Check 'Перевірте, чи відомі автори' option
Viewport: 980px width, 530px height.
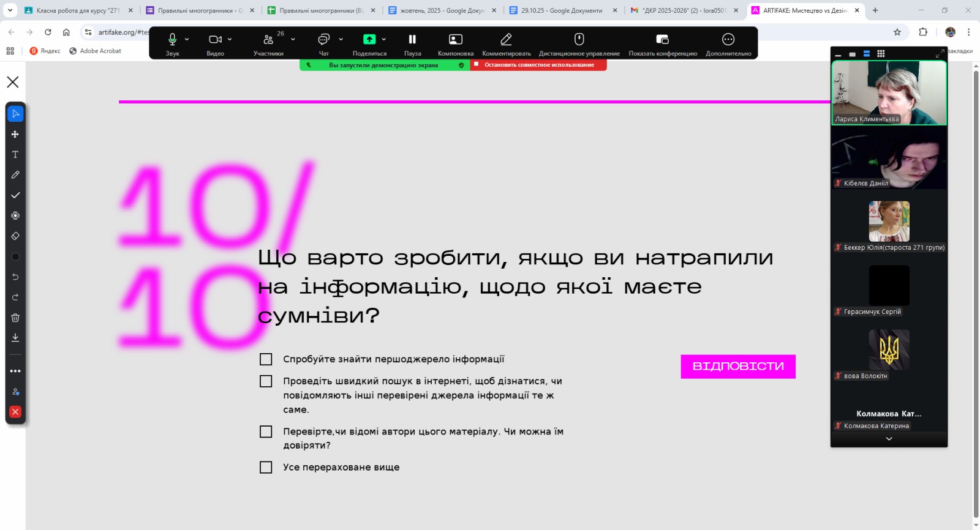click(266, 432)
